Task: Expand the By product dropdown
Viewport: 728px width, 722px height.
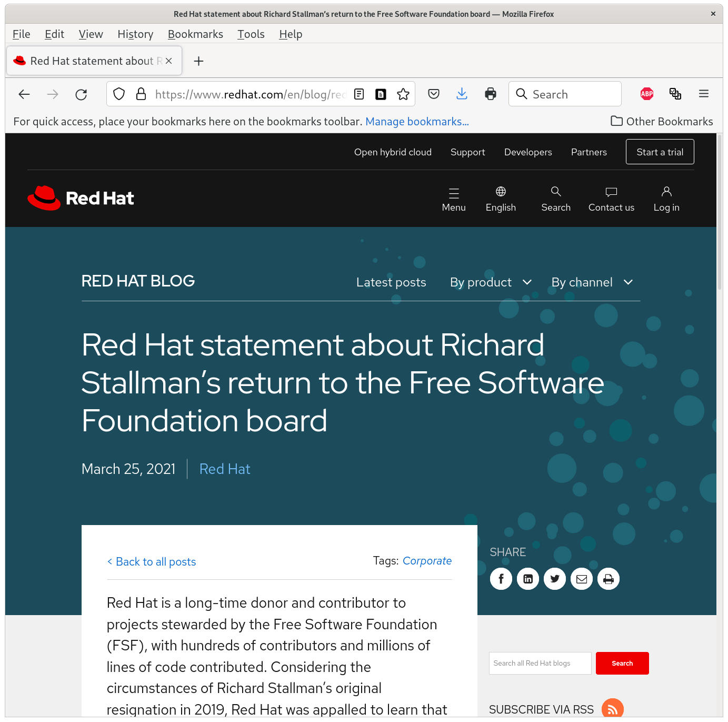Action: click(x=491, y=282)
